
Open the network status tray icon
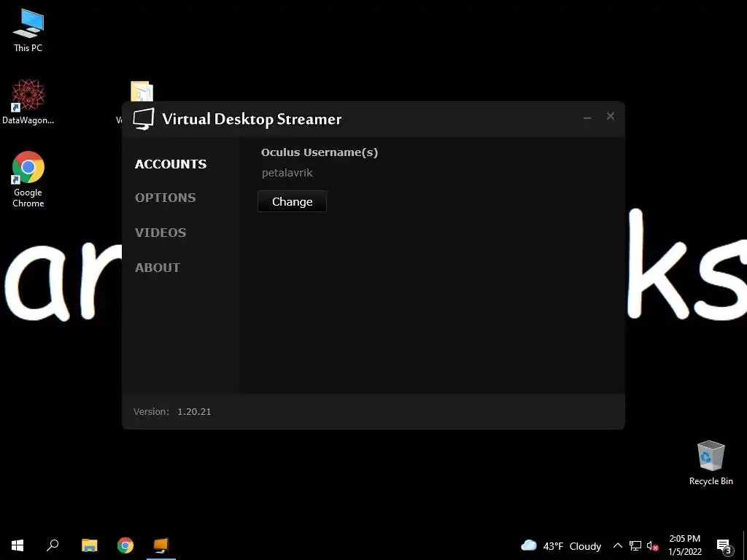point(635,545)
